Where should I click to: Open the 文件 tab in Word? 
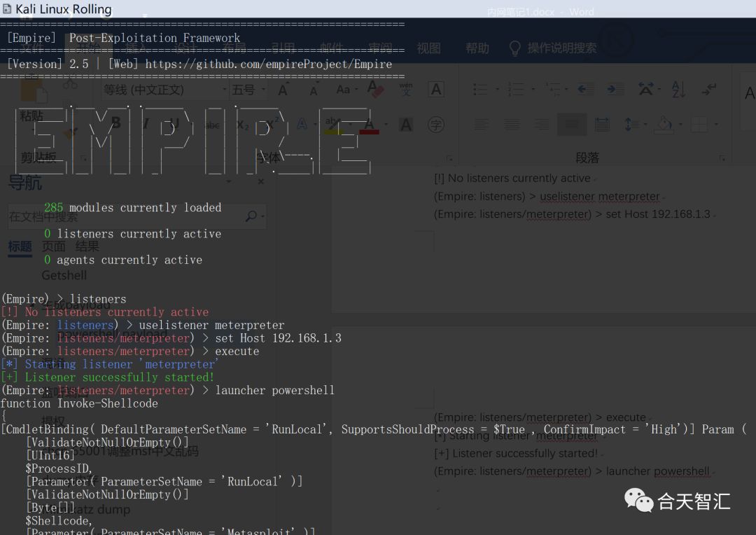tap(31, 48)
